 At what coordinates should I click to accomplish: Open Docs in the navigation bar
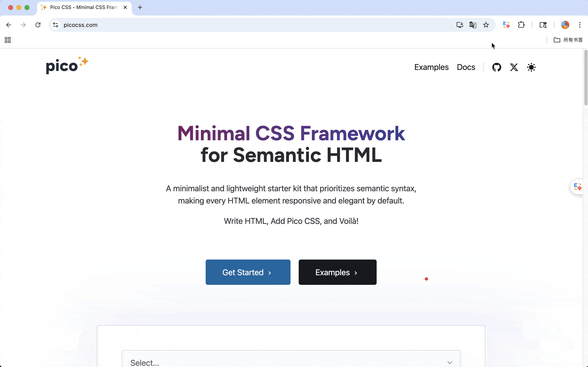point(466,67)
